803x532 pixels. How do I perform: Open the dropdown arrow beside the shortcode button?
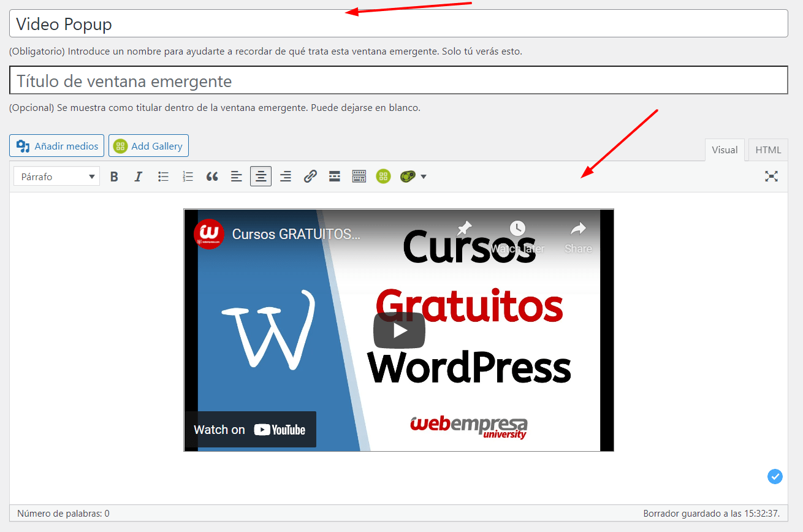click(x=423, y=177)
